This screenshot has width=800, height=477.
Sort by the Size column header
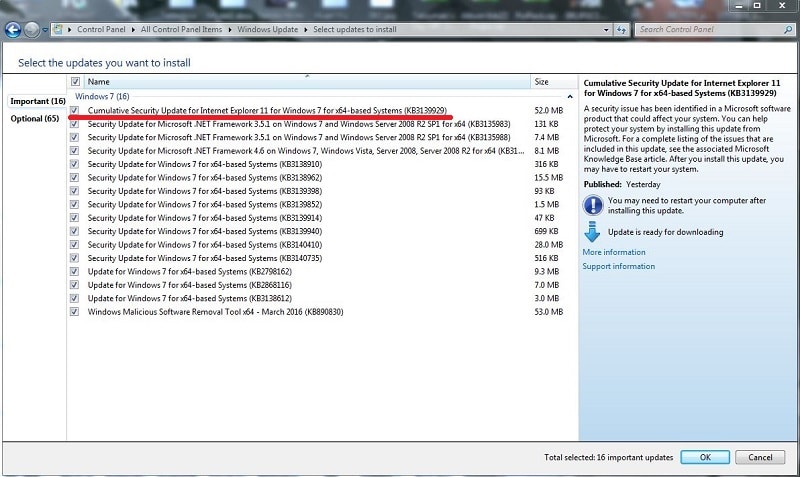pyautogui.click(x=554, y=82)
